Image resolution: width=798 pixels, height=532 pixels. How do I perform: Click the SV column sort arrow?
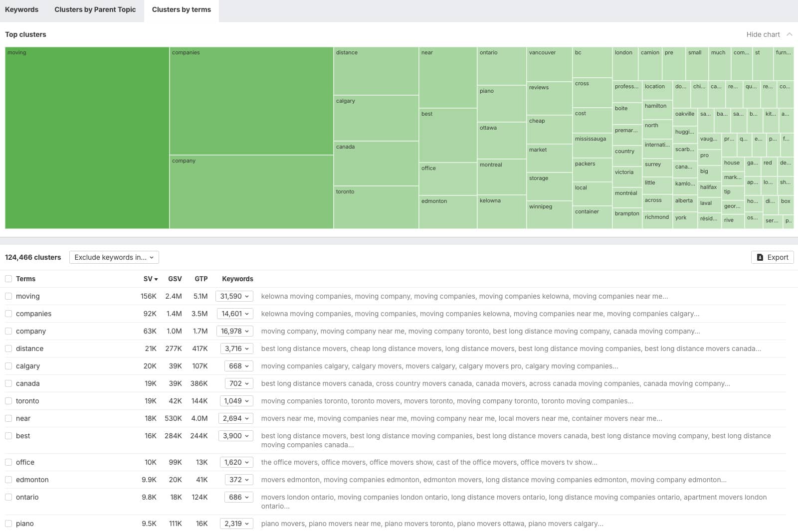point(156,279)
